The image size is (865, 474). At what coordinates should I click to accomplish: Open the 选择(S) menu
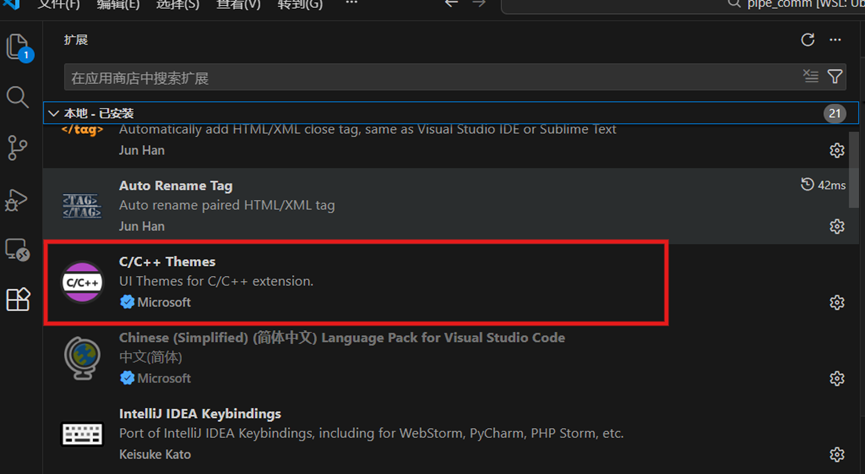pyautogui.click(x=178, y=4)
